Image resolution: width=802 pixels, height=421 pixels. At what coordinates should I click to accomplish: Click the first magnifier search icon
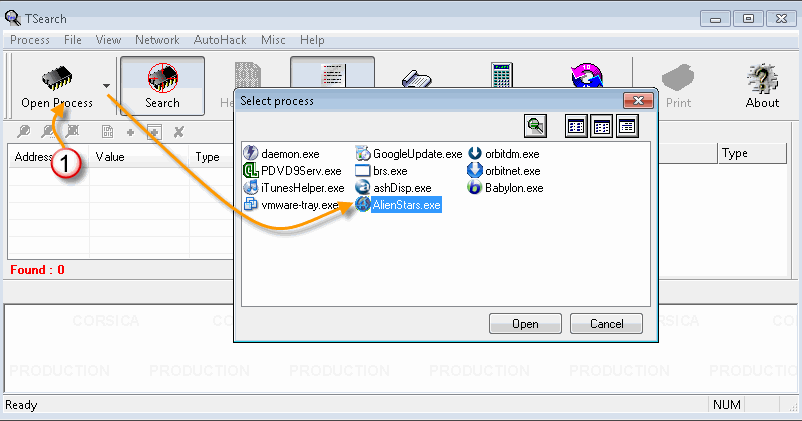pyautogui.click(x=24, y=132)
